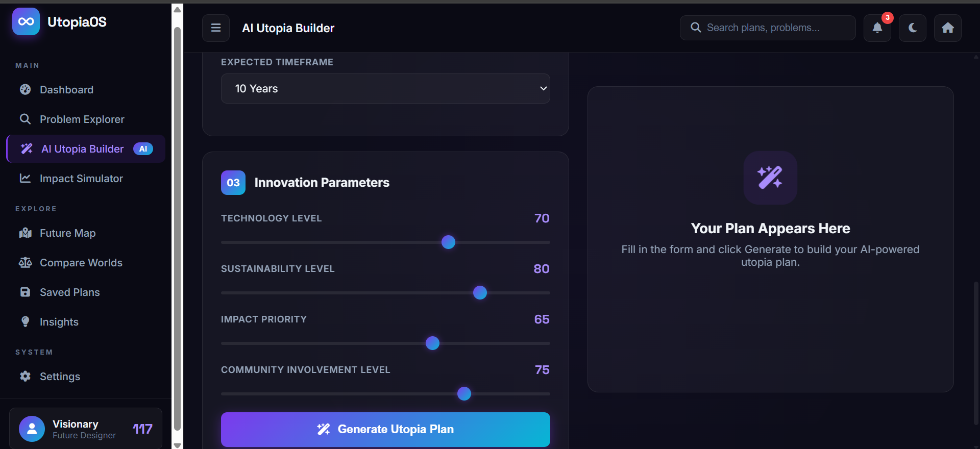Click Generate Utopia Plan button

pyautogui.click(x=385, y=430)
